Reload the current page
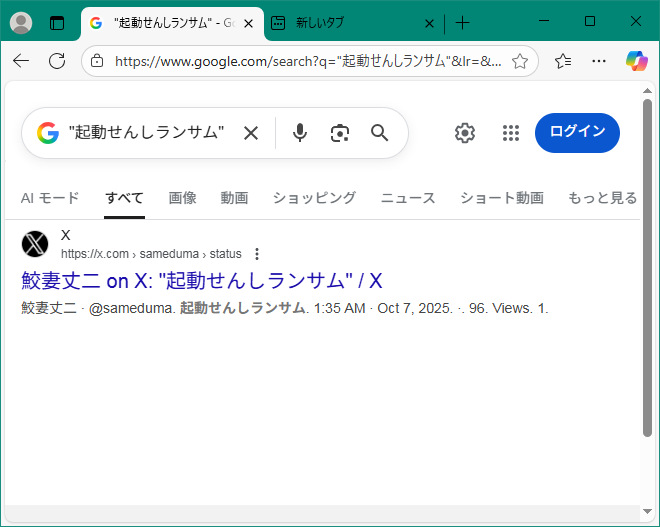Screen dimensions: 660x527 [x=57, y=61]
